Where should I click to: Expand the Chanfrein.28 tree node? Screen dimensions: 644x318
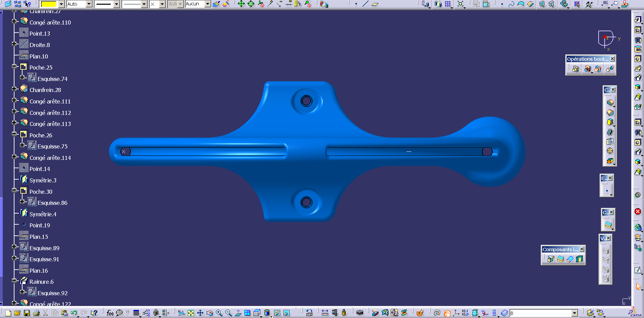coord(14,89)
